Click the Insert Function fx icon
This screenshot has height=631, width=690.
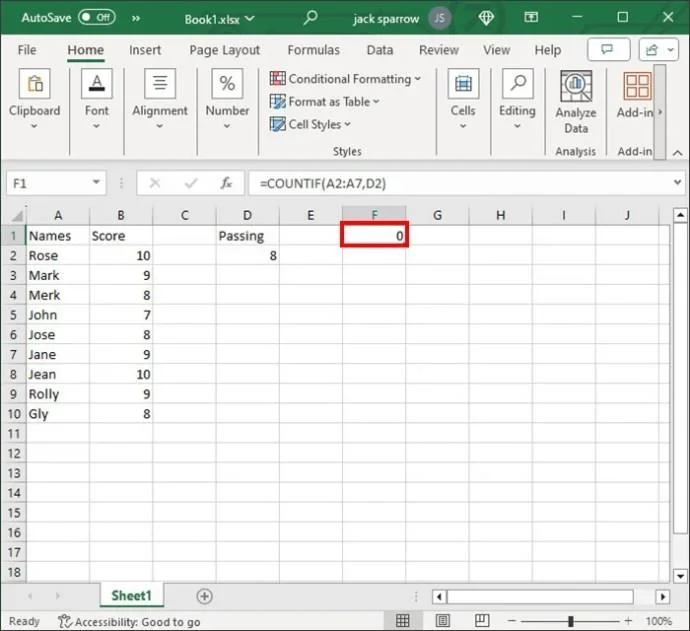(227, 183)
